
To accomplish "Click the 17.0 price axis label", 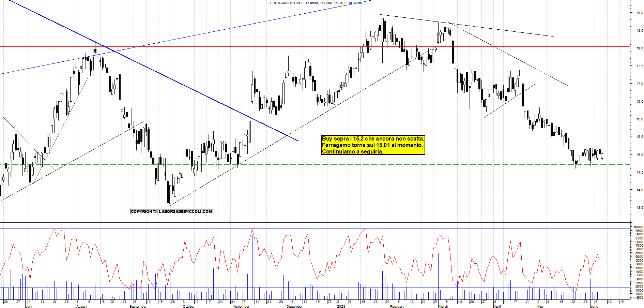I will [x=639, y=84].
